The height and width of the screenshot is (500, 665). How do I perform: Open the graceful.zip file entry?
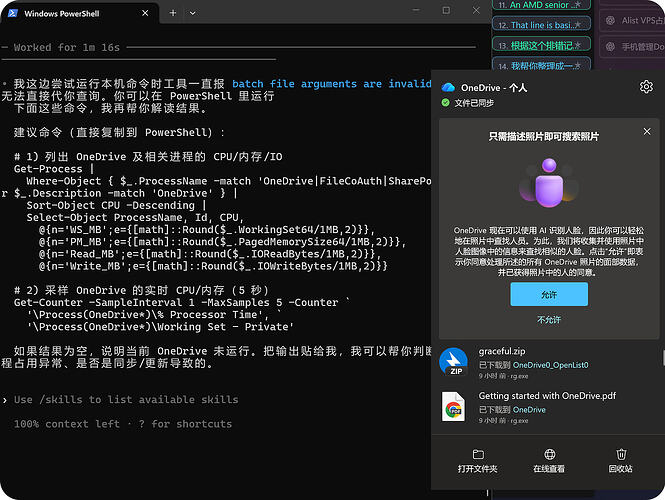pyautogui.click(x=549, y=363)
